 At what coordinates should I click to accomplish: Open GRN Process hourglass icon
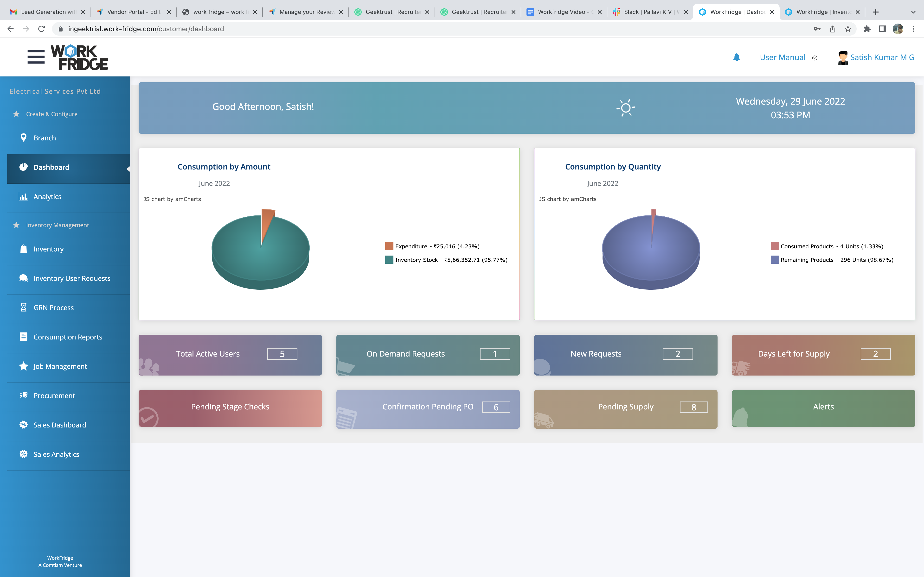pyautogui.click(x=23, y=307)
